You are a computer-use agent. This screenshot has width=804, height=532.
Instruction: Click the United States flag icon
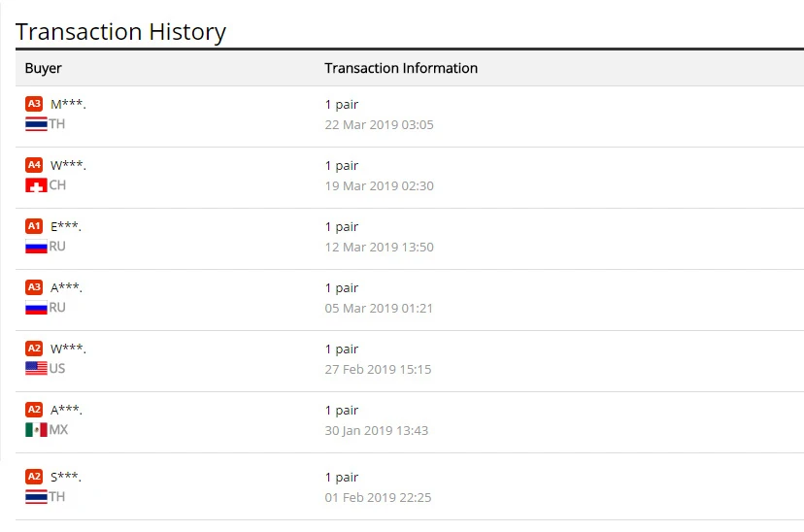(x=36, y=369)
